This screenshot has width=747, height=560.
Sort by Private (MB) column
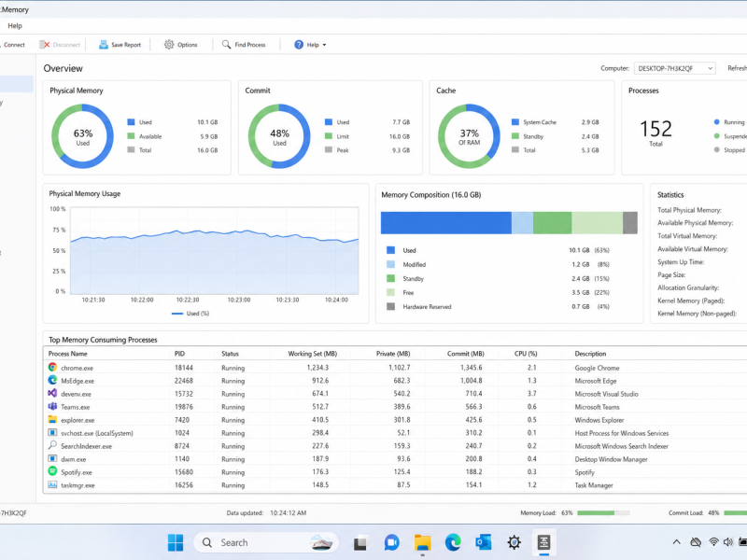(393, 354)
